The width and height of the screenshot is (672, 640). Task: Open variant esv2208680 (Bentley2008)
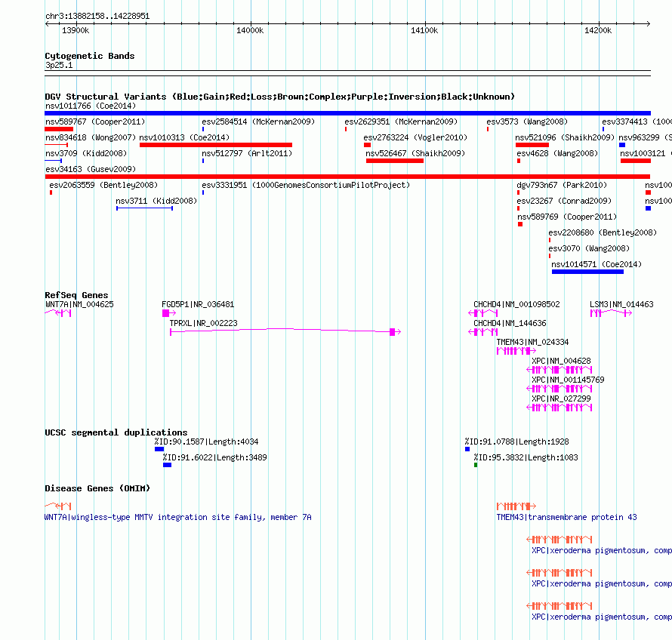[x=603, y=232]
